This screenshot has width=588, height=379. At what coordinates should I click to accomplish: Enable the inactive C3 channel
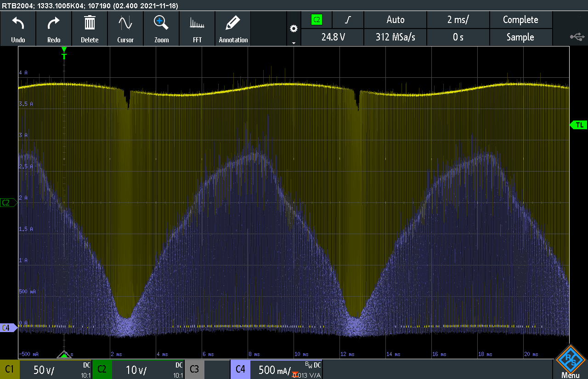pyautogui.click(x=207, y=369)
